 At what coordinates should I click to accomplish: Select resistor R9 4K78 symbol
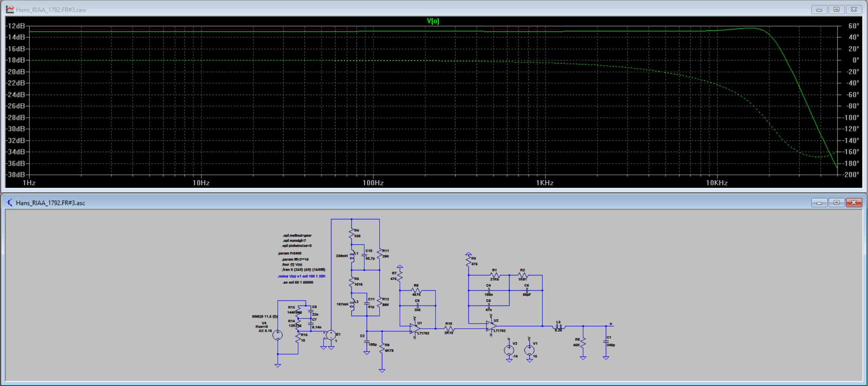coord(382,347)
